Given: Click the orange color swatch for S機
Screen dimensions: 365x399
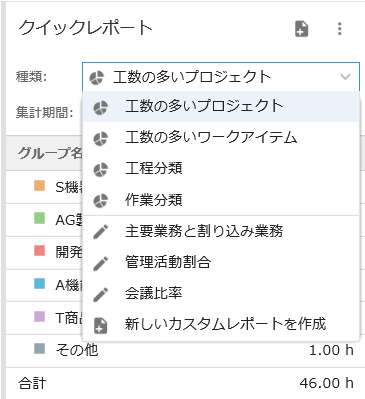Looking at the screenshot, I should 40,186.
